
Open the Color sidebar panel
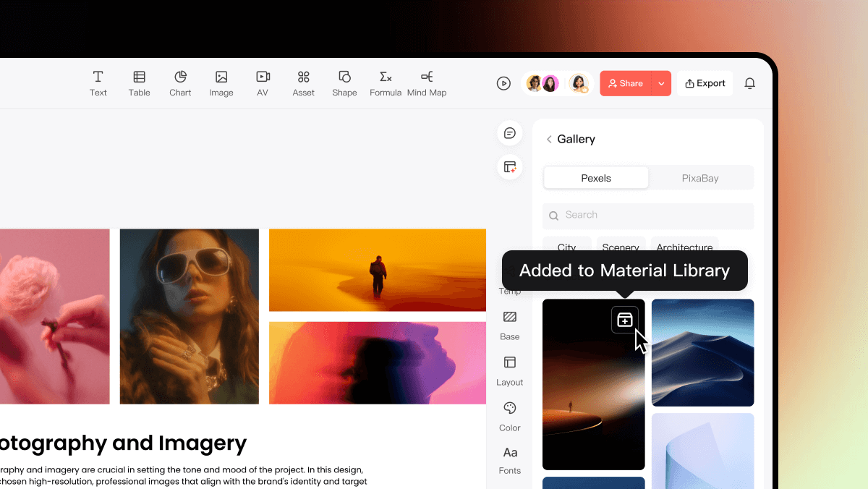pyautogui.click(x=510, y=417)
